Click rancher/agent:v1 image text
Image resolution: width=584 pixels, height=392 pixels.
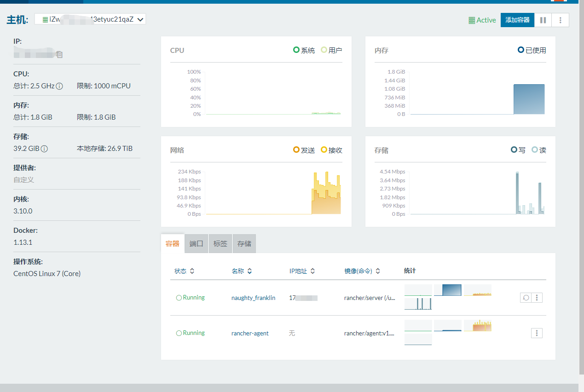click(x=370, y=333)
